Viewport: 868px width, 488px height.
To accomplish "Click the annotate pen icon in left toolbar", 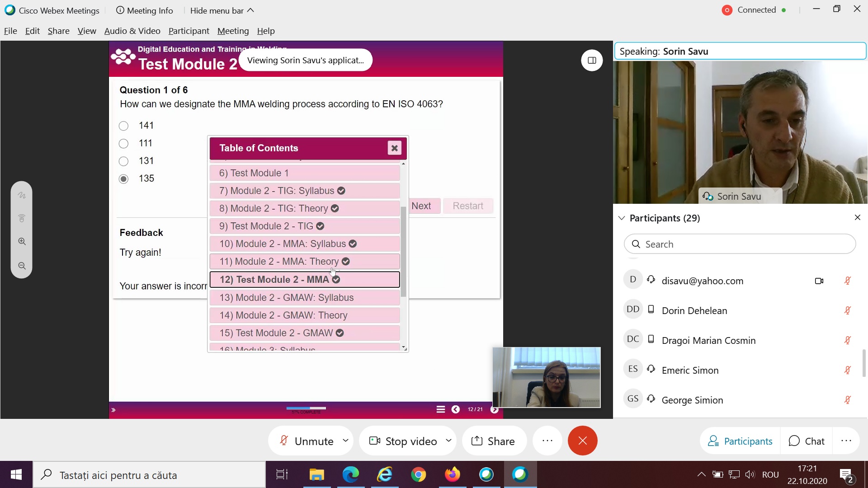I will (x=22, y=195).
